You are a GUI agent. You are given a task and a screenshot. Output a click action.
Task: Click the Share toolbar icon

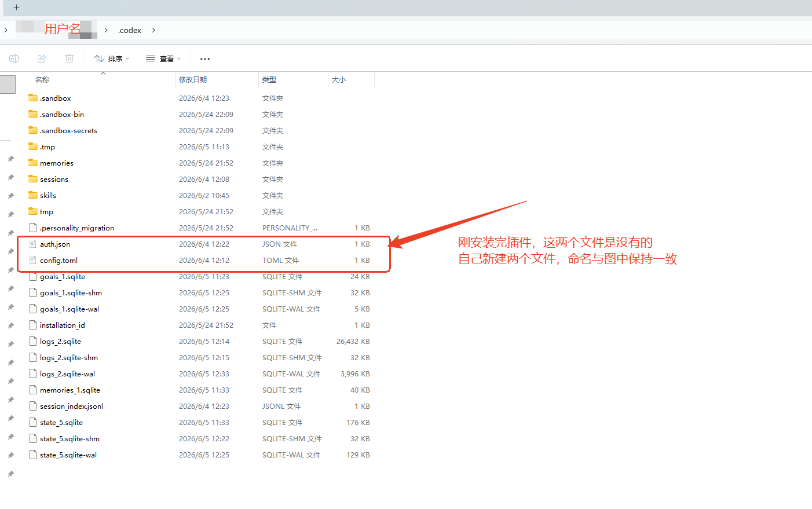point(42,58)
